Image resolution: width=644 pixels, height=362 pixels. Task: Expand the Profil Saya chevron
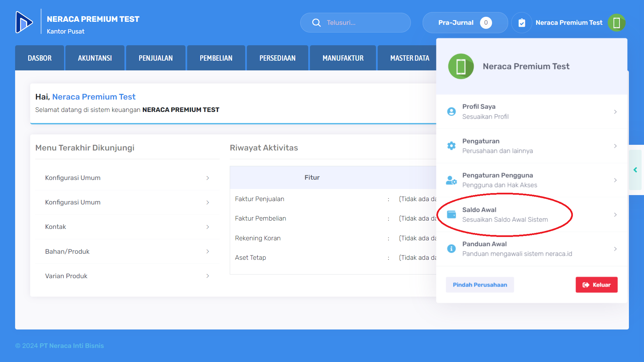click(x=615, y=112)
